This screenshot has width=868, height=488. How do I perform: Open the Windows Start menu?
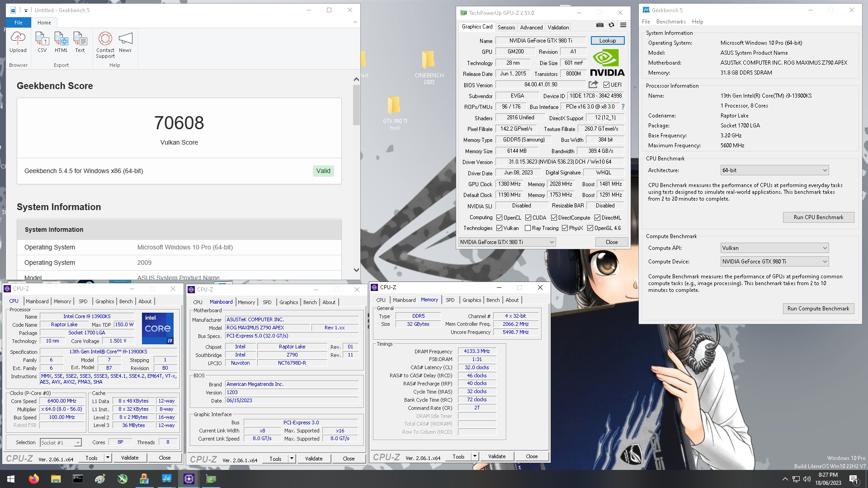(11, 479)
